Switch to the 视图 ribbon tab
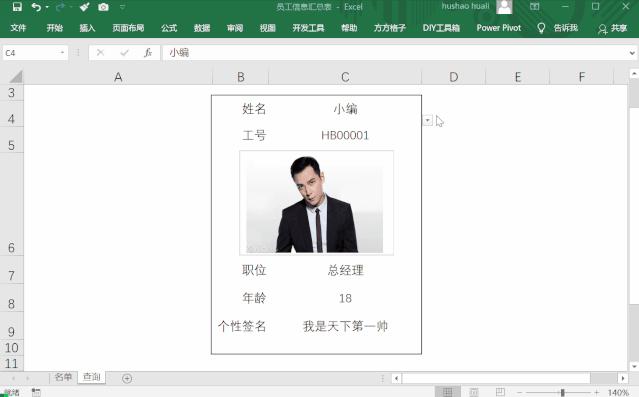 coord(267,28)
